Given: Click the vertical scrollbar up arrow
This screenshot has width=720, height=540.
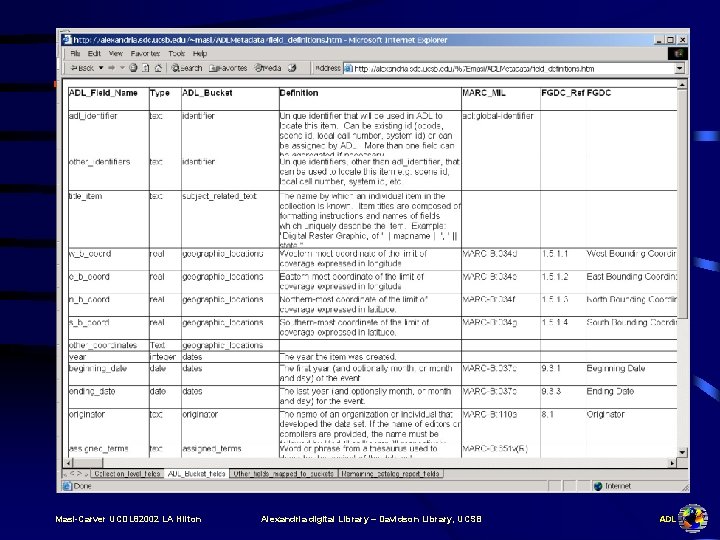Looking at the screenshot, I should point(682,84).
